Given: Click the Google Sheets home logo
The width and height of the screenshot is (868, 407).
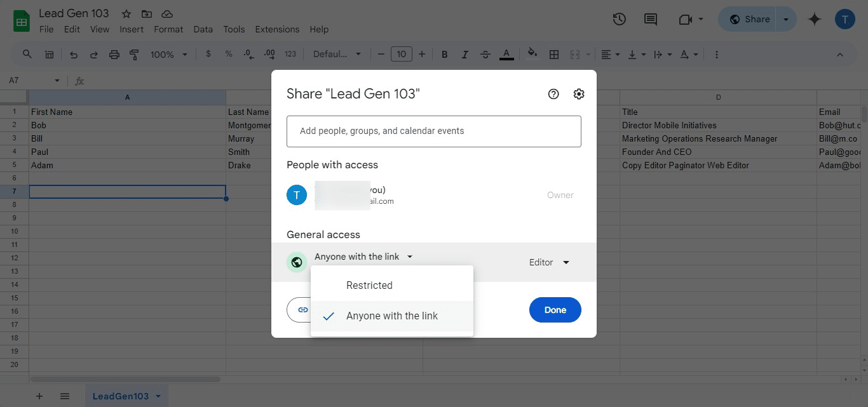Looking at the screenshot, I should [x=22, y=21].
